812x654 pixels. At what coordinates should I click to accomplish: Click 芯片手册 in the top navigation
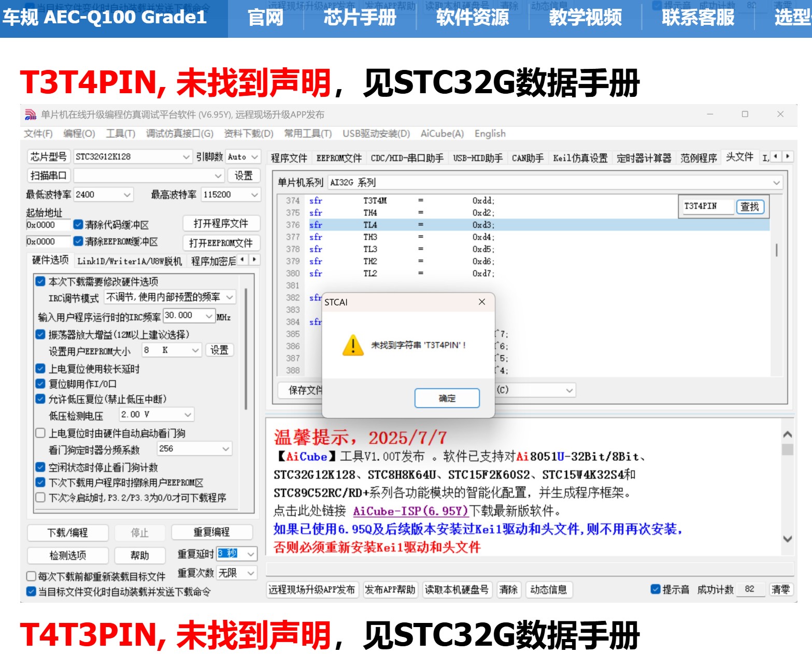360,18
